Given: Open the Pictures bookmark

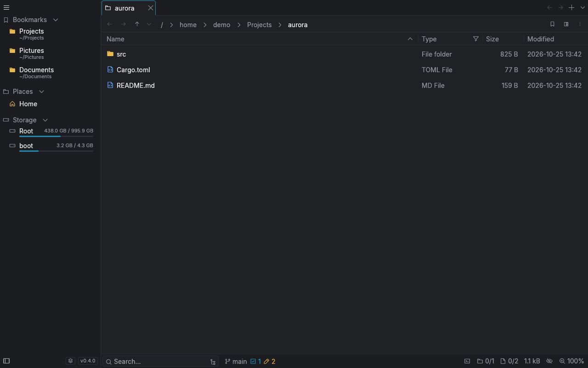Looking at the screenshot, I should point(51,53).
